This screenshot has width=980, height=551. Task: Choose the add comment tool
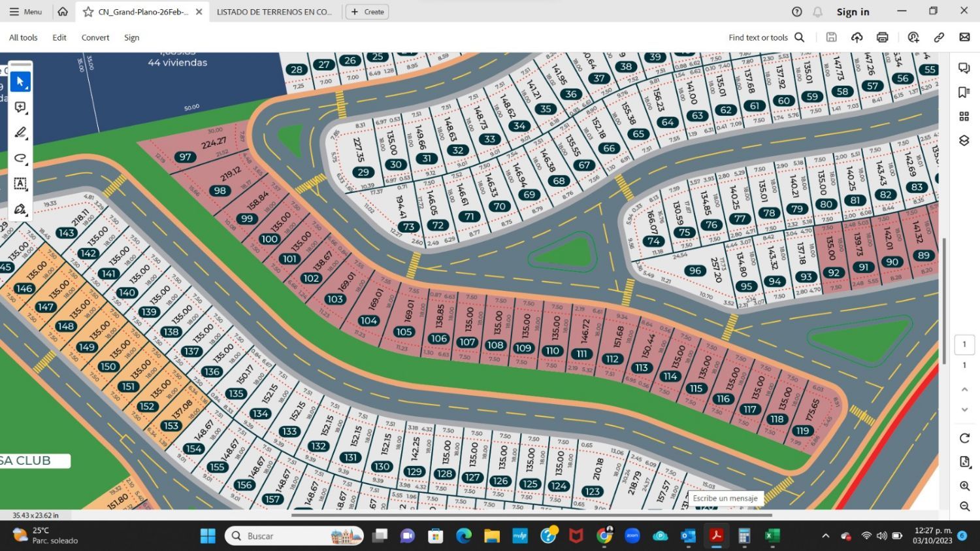click(20, 107)
